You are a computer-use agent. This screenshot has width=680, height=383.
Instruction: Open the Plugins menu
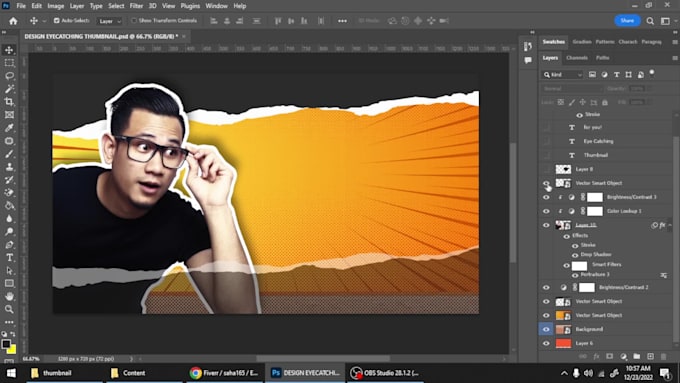coord(190,6)
